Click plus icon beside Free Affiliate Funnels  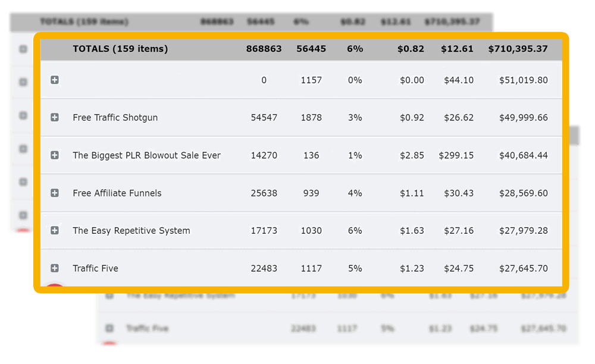tap(55, 193)
